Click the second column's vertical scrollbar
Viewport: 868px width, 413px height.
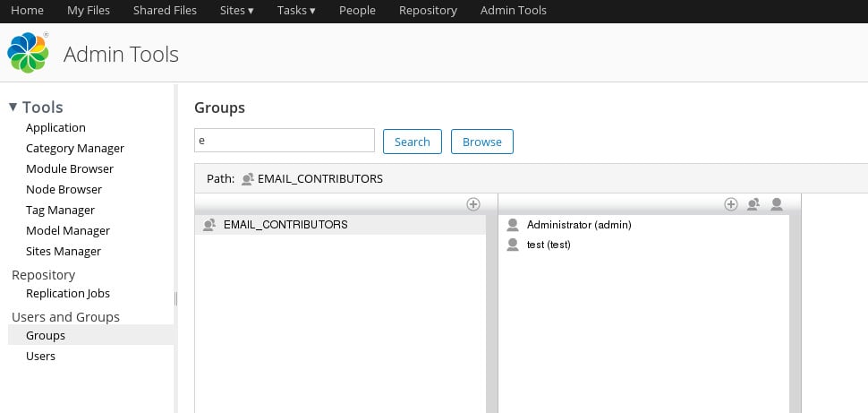point(795,314)
